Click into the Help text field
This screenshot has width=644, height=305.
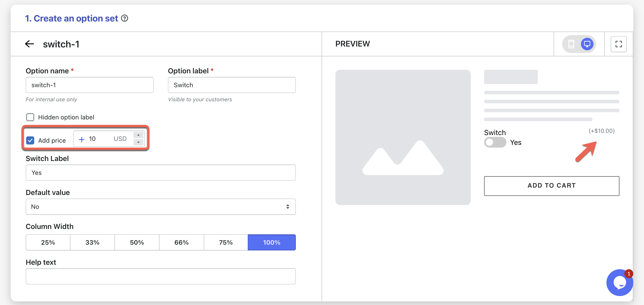tap(161, 276)
